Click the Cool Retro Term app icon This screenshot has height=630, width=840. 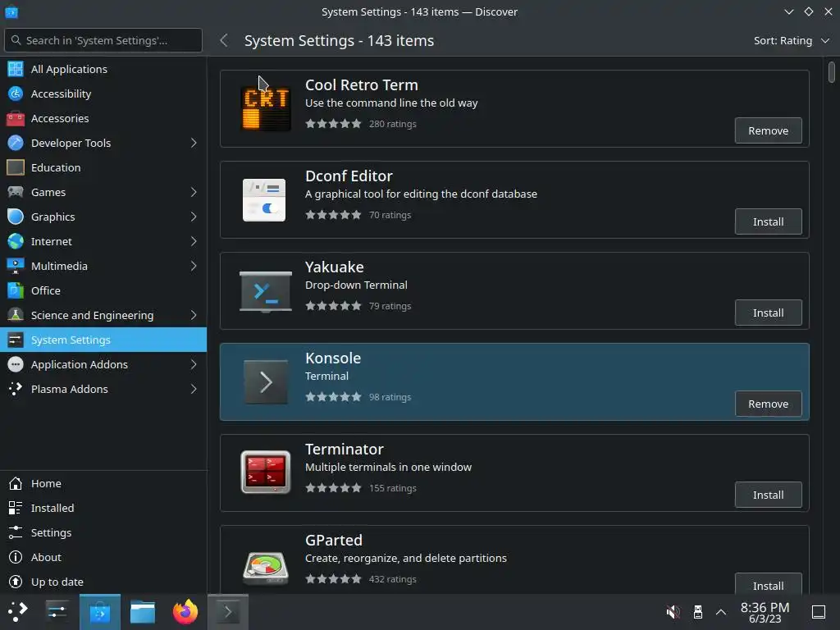tap(266, 109)
